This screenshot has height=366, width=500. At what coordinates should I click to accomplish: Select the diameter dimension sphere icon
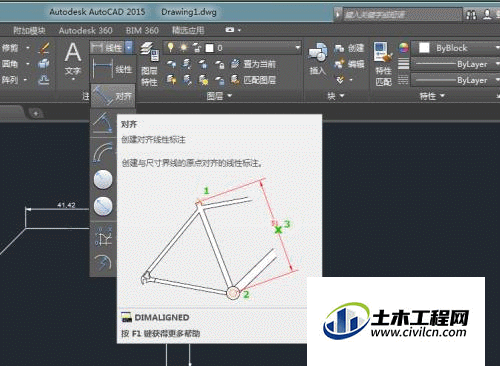[103, 206]
